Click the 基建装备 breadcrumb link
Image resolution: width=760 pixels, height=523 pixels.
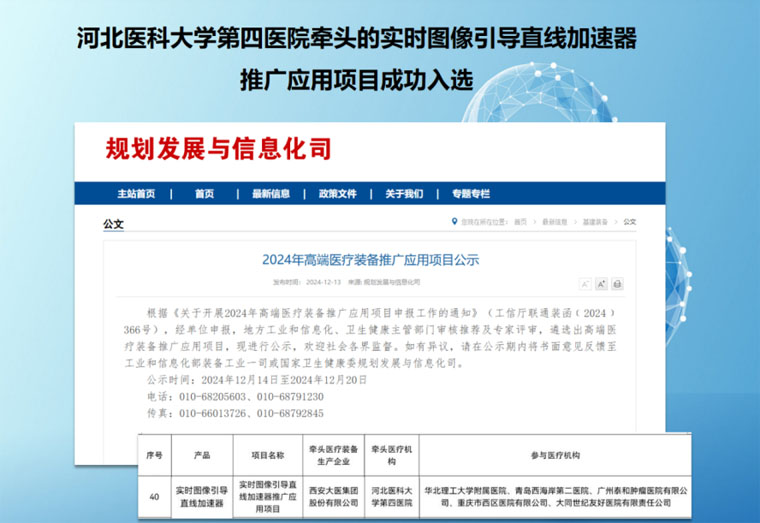tap(596, 222)
